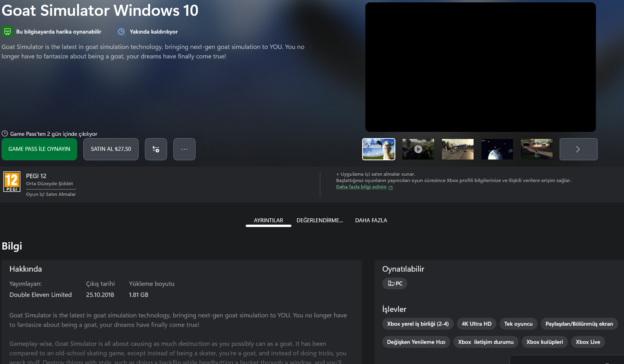Click the Xbox kulüpleri tag
Viewport: 624px width, 364px height.
pos(545,342)
